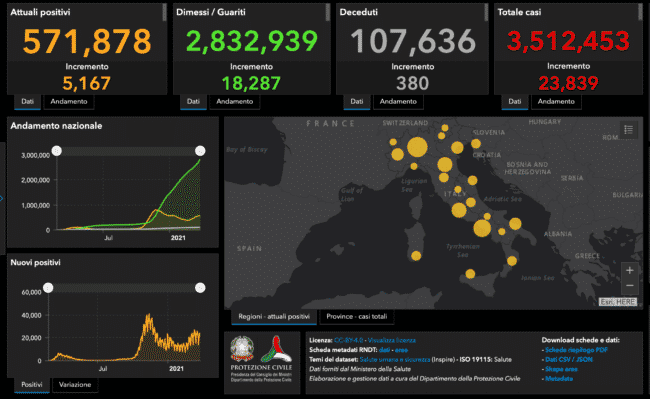This screenshot has width=650, height=399.
Task: Download the Scheda riepilogo PDF
Action: pos(576,350)
